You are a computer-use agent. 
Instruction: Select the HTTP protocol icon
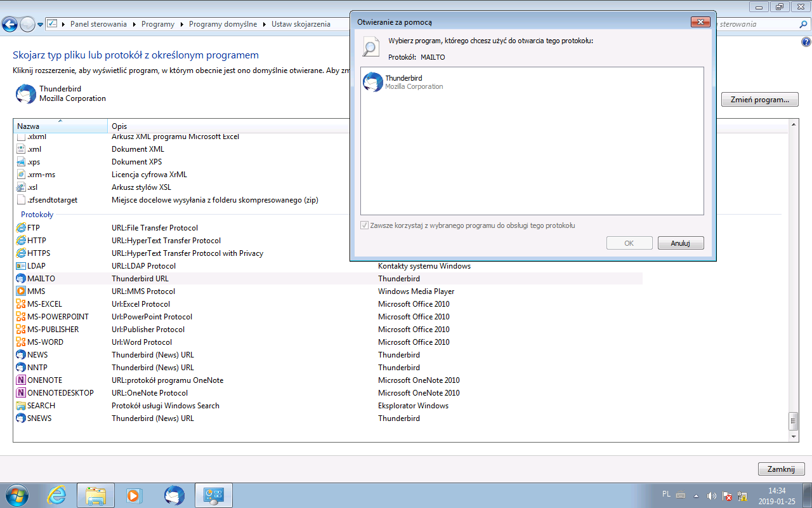21,241
